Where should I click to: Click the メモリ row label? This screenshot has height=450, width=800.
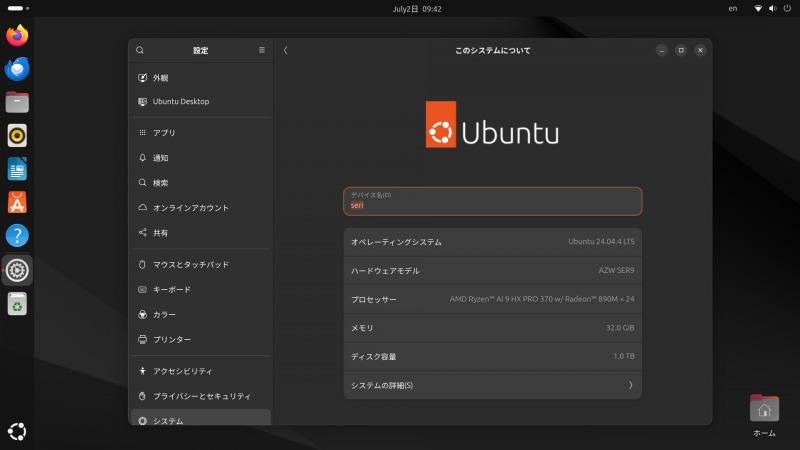(x=362, y=328)
